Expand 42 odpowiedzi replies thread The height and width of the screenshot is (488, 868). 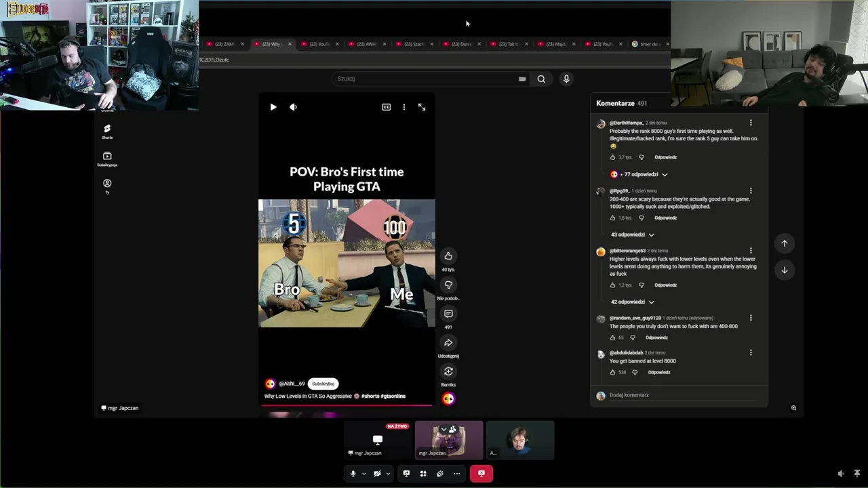pos(632,302)
